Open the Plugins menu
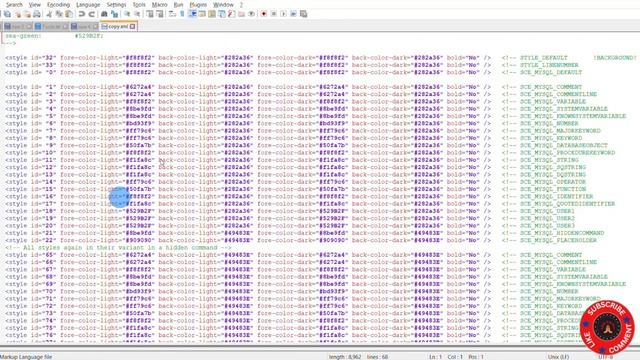This screenshot has width=640, height=360. click(198, 4)
